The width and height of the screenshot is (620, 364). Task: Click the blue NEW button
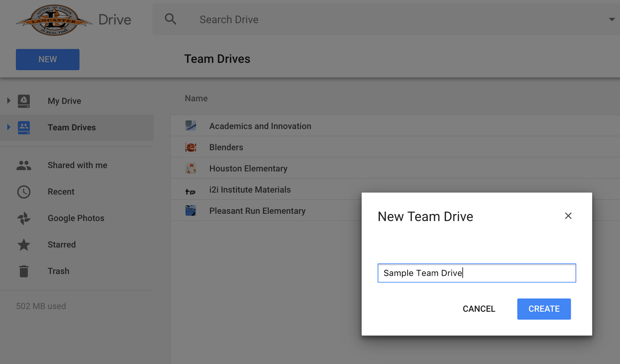[48, 59]
